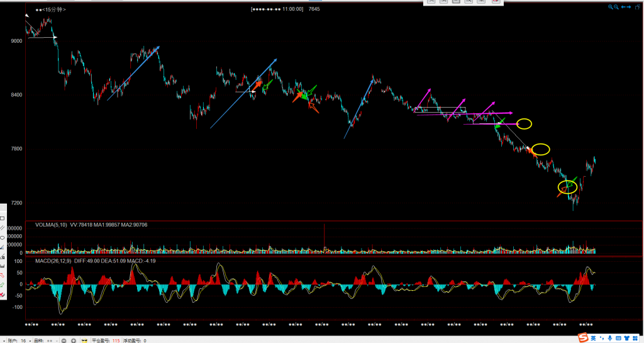644x343 pixels.
Task: Select the green arrow marker tool
Action: click(x=2, y=284)
